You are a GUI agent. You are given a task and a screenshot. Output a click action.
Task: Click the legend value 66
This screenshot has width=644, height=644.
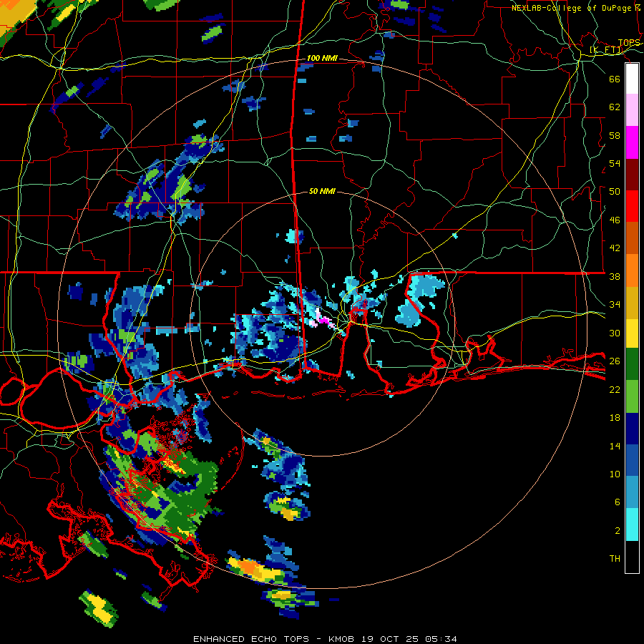(x=615, y=79)
